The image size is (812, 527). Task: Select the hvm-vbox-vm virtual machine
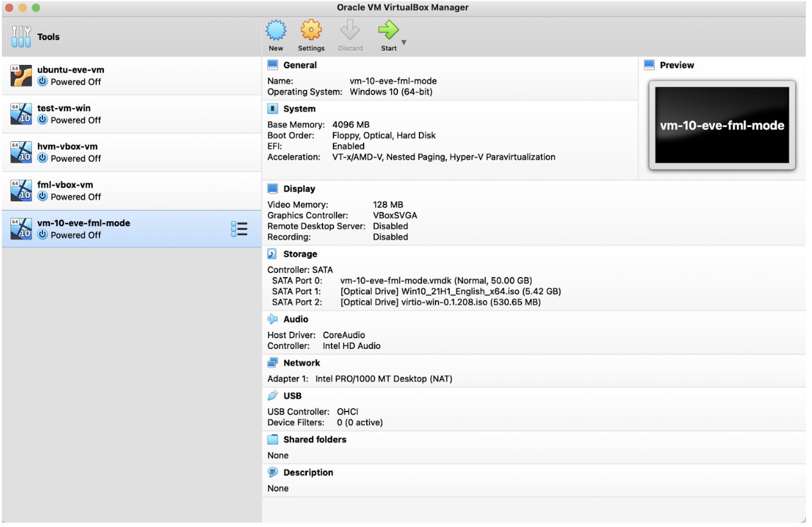coord(92,152)
